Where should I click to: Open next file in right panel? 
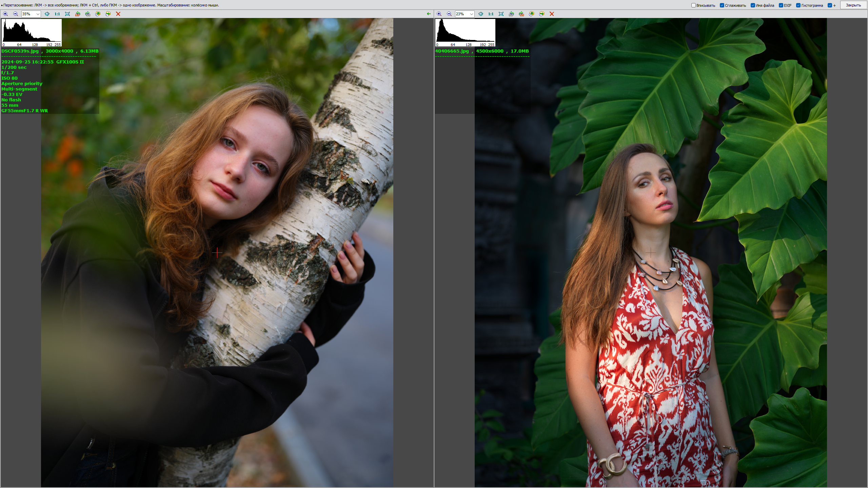[x=542, y=14]
